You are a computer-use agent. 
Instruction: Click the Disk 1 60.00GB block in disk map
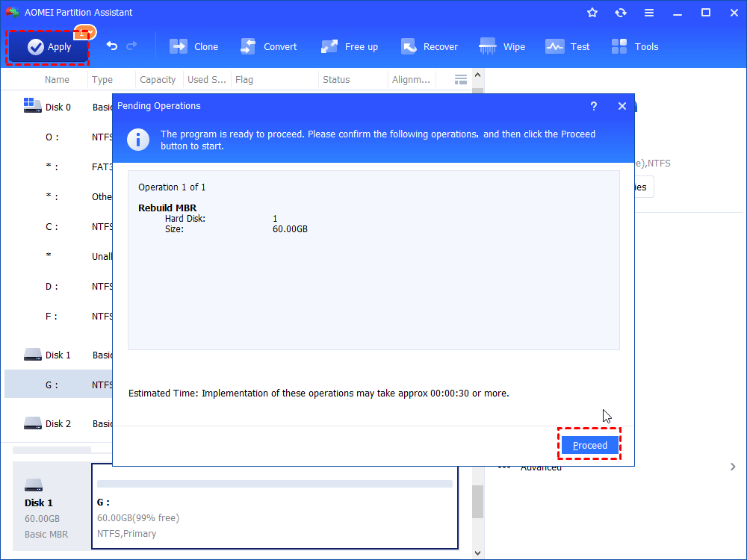52,506
